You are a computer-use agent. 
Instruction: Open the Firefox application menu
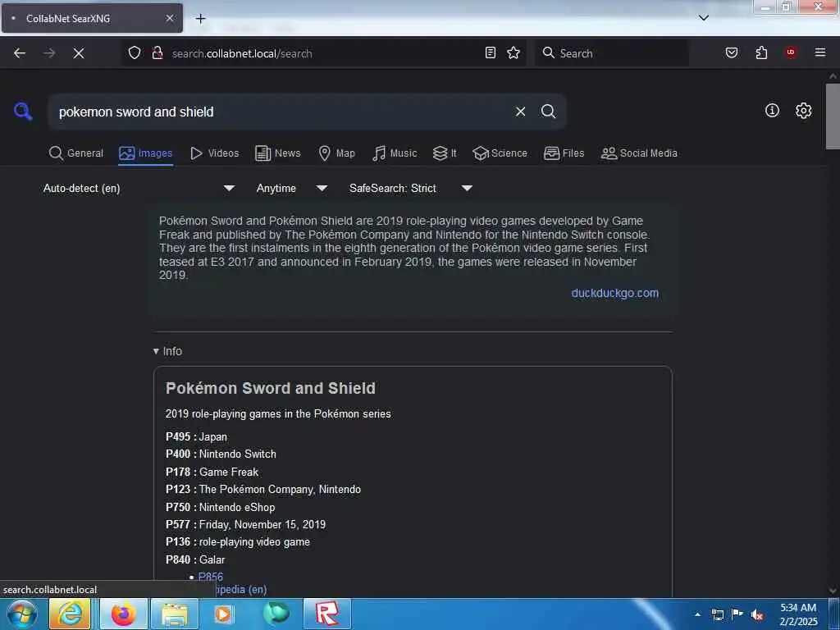point(820,52)
